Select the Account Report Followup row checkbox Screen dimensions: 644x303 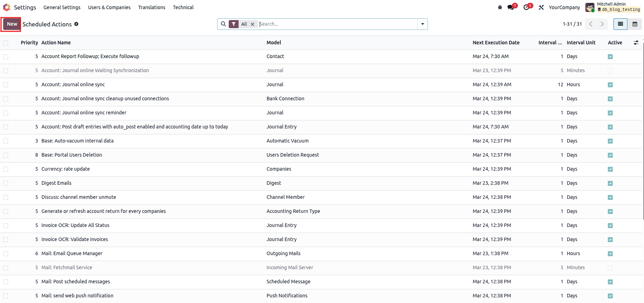click(6, 57)
